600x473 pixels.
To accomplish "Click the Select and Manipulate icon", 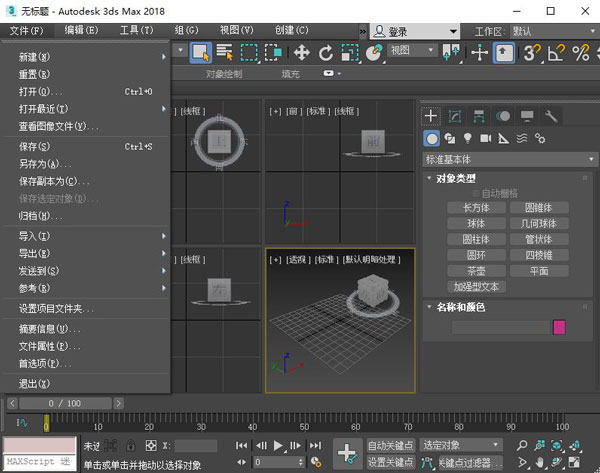I will (479, 52).
